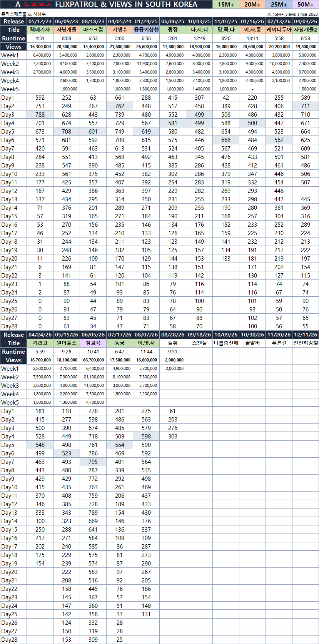Click the highlighted 668 peak for 당.죽.다
The height and width of the screenshot is (644, 319).
pyautogui.click(x=226, y=140)
